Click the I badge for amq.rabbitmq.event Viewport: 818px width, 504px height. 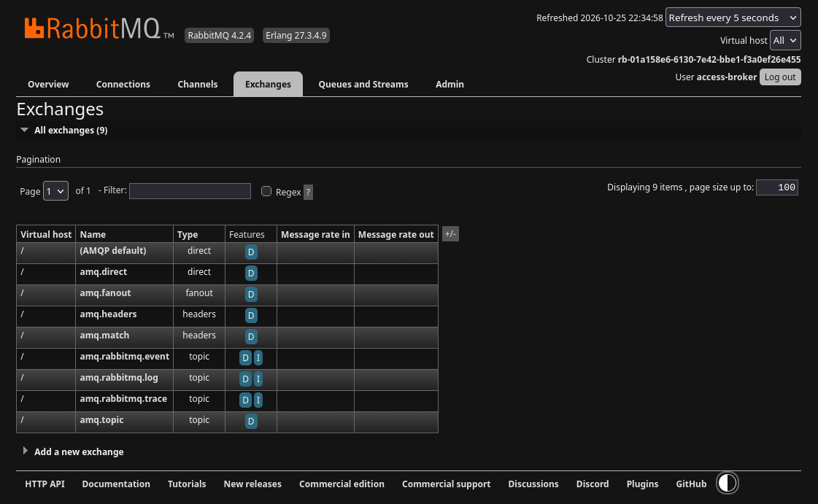[258, 358]
